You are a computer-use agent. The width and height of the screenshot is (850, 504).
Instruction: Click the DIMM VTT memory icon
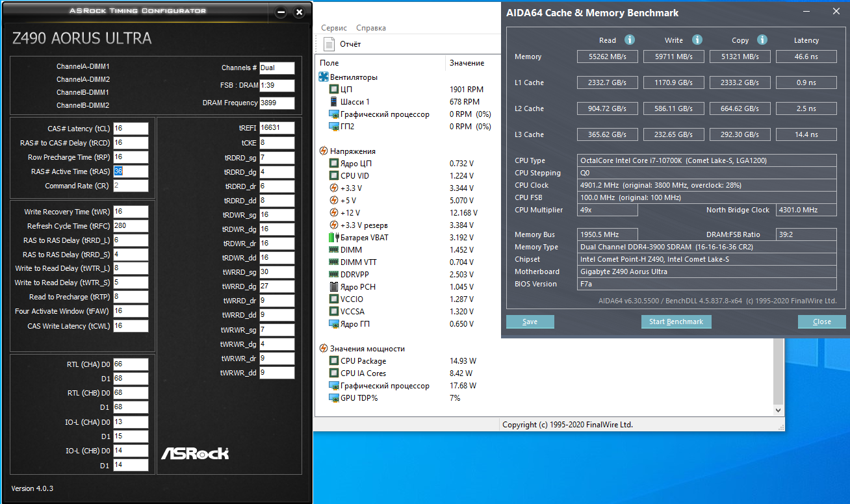coord(334,262)
